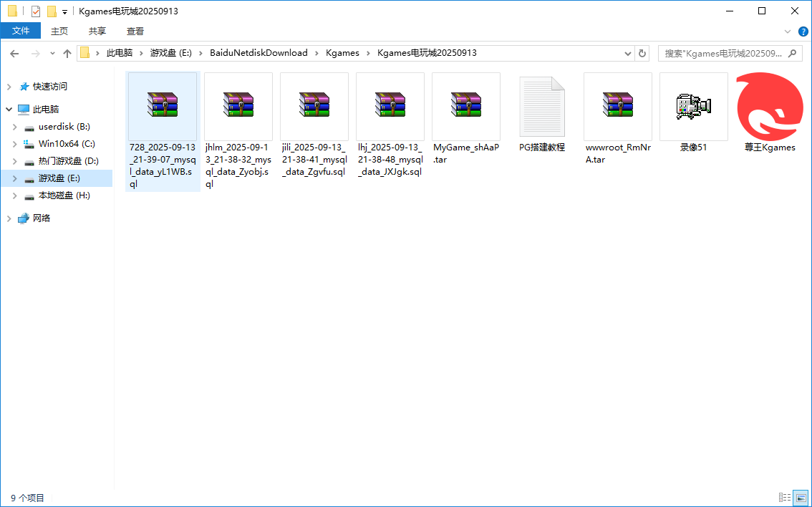Navigate to Kgames in the breadcrumb path
Image resolution: width=812 pixels, height=507 pixels.
[342, 53]
